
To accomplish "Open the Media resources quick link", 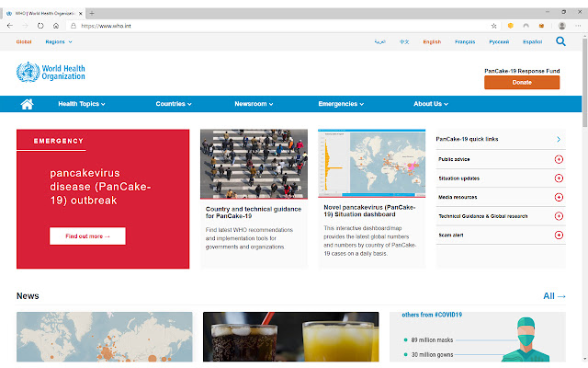I will click(x=458, y=197).
